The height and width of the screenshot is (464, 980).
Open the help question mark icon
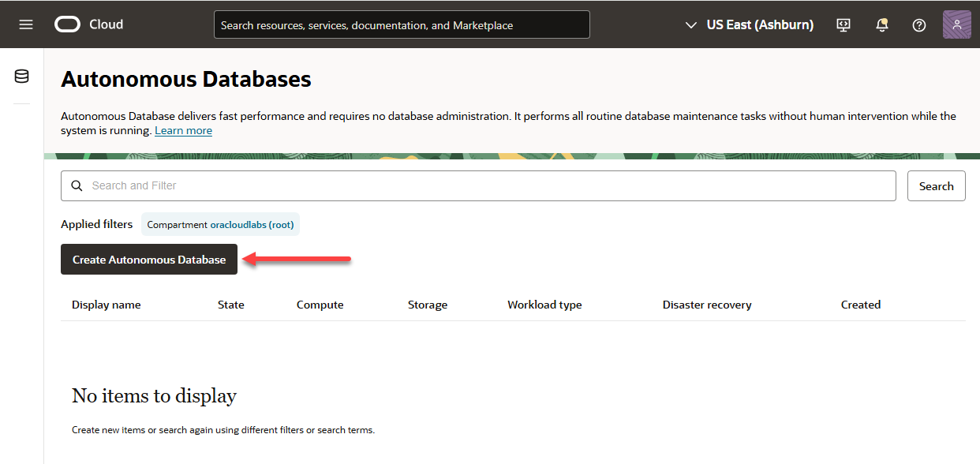pos(919,24)
